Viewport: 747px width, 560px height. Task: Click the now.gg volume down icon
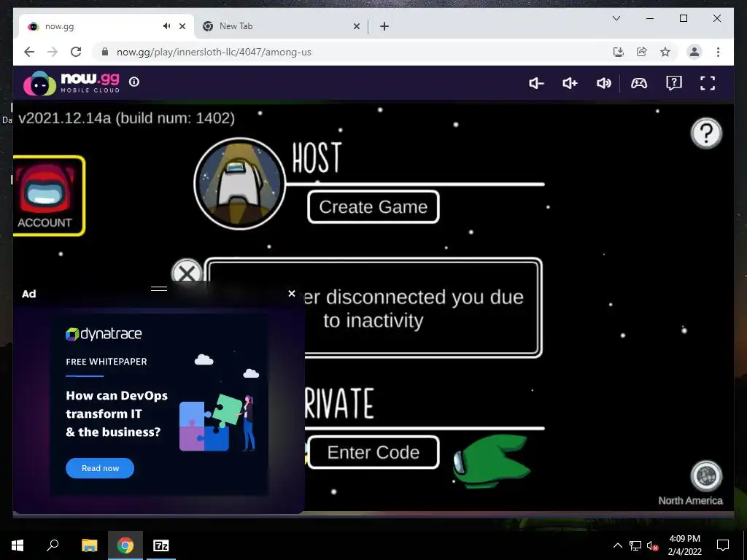(x=536, y=83)
